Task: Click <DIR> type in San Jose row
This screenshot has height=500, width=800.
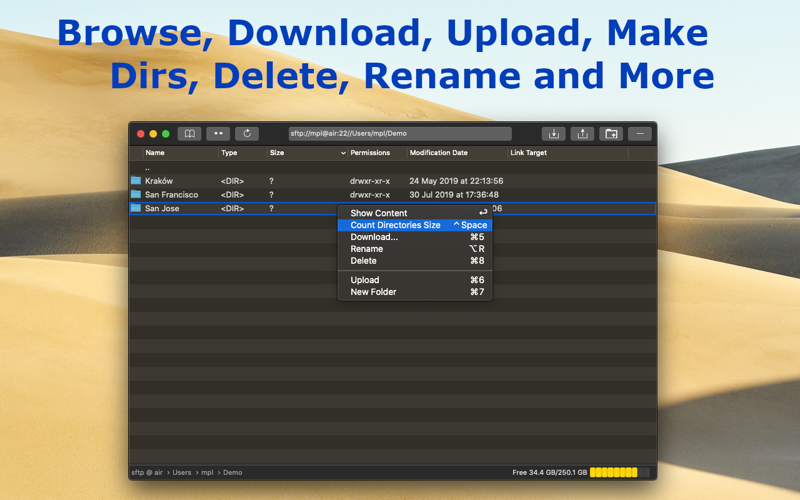Action: [x=232, y=208]
